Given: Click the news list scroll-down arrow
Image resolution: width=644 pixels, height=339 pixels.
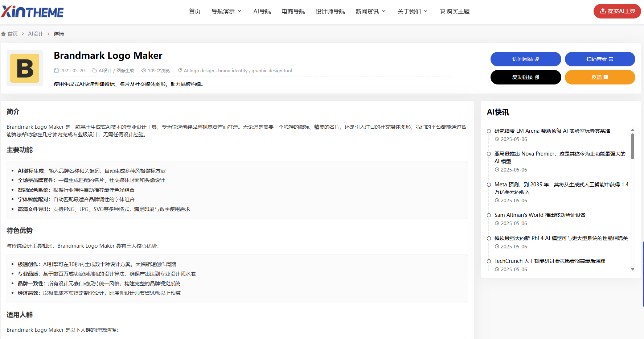Looking at the screenshot, I should (x=632, y=269).
